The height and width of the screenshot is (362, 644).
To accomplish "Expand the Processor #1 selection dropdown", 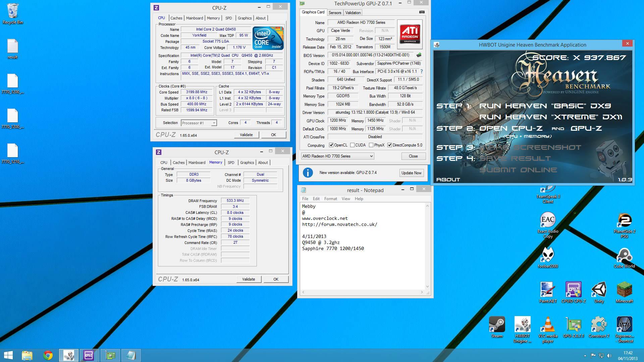I will (214, 123).
